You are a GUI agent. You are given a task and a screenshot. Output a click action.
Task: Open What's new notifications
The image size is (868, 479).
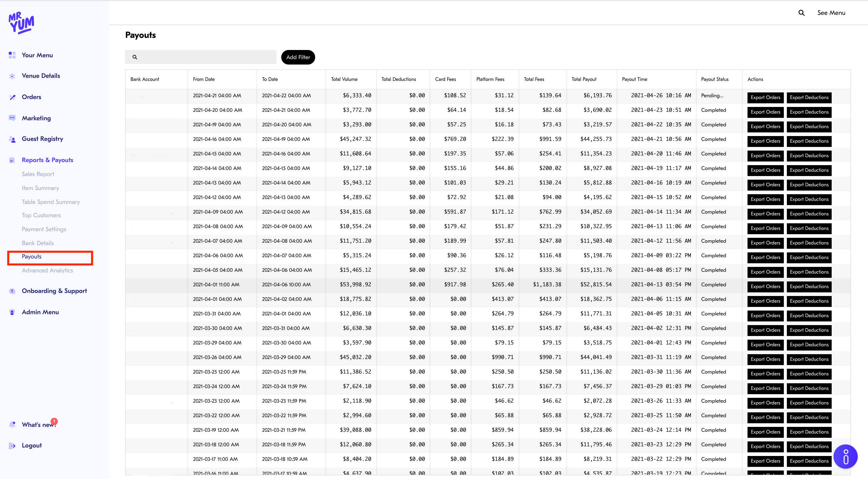click(x=39, y=425)
